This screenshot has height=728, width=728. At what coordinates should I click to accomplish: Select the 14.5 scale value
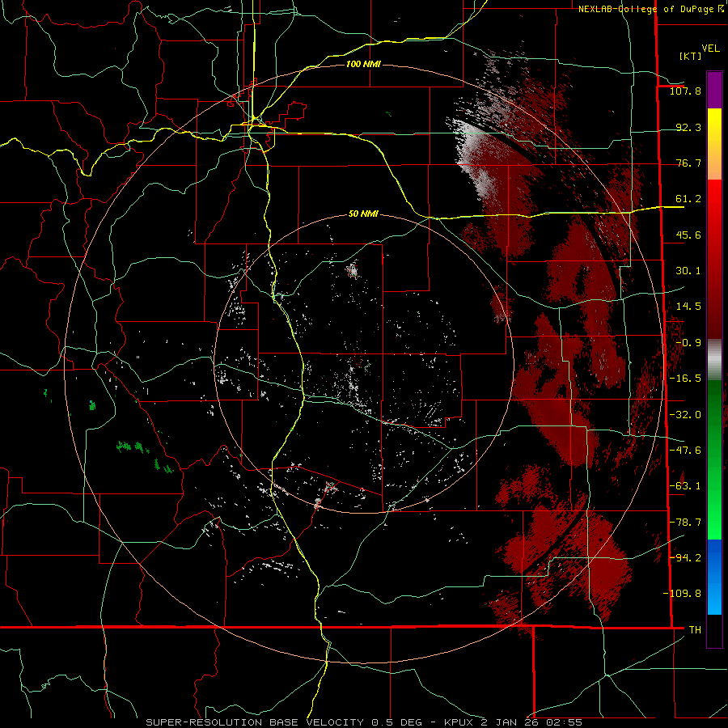[x=688, y=307]
